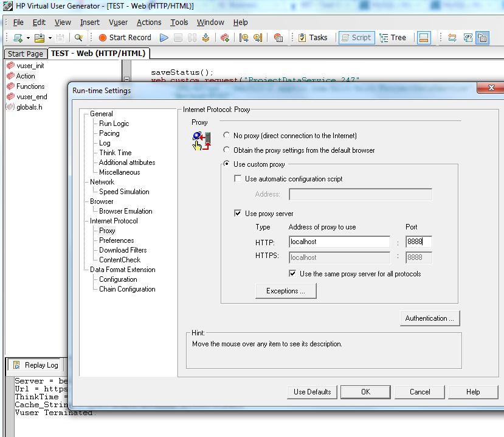Viewport: 504px width, 437px height.
Task: Switch to Tree view mode
Action: (x=394, y=37)
